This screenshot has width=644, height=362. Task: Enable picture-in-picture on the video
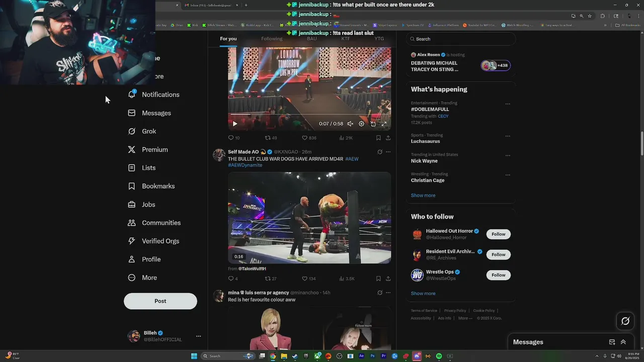tap(373, 124)
